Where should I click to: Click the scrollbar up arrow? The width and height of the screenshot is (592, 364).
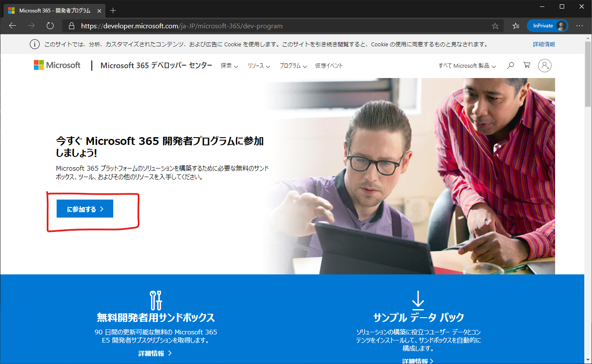[x=588, y=38]
